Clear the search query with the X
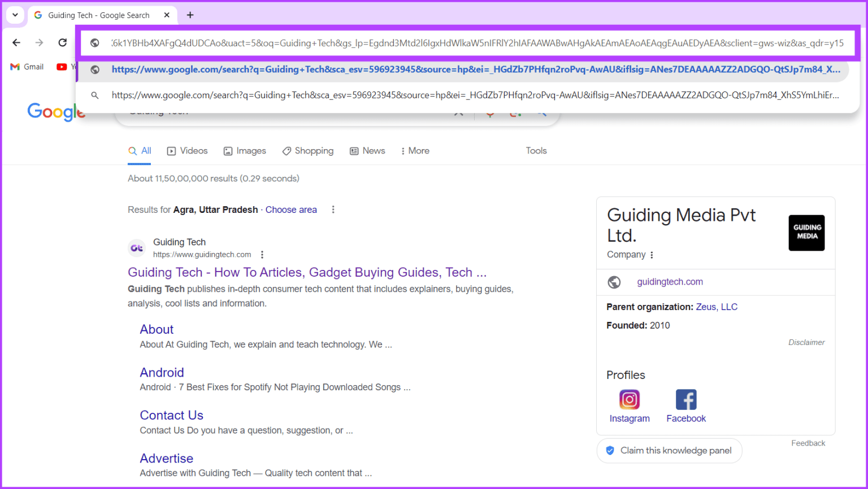Image resolution: width=868 pixels, height=489 pixels. tap(459, 111)
